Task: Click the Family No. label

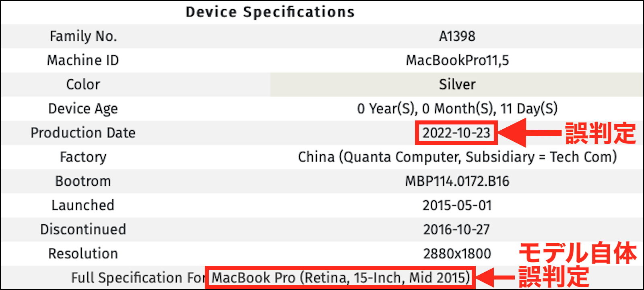Action: [x=83, y=36]
